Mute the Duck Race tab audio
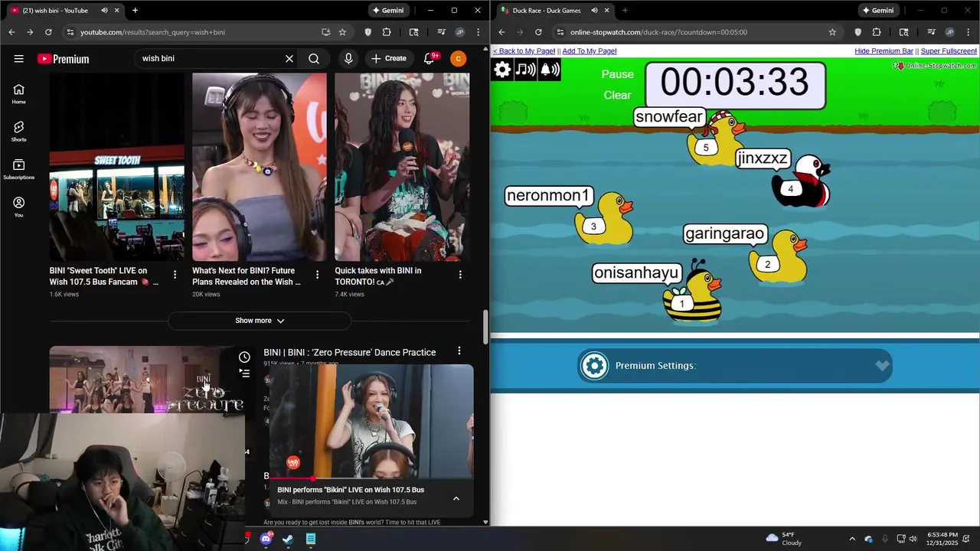 point(594,11)
